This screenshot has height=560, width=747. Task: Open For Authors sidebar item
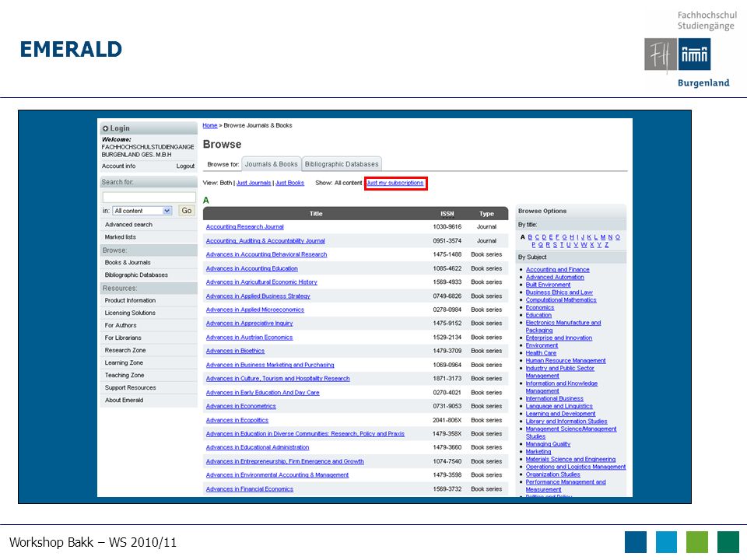click(x=121, y=325)
